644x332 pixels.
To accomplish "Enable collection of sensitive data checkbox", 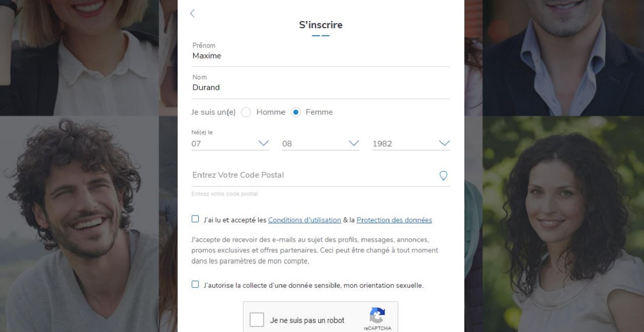I will (195, 284).
